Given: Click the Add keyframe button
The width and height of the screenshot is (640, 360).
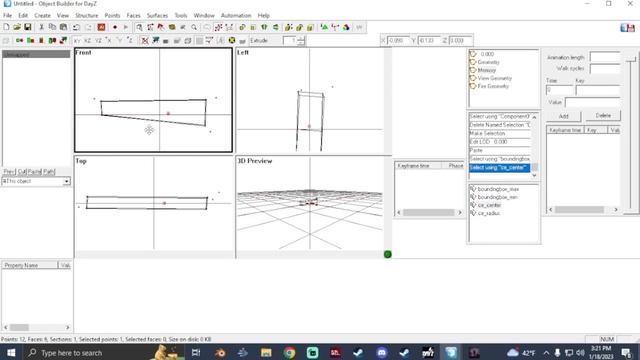Looking at the screenshot, I should [x=563, y=116].
